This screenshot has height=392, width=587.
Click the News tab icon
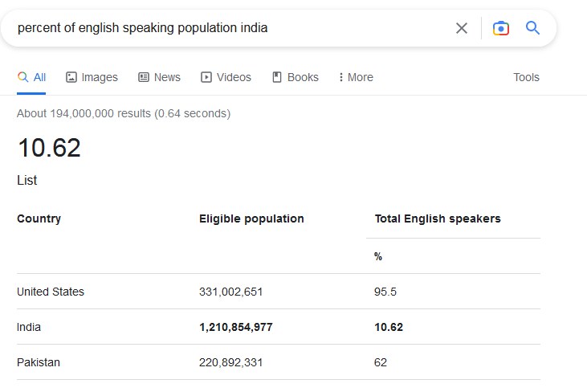click(144, 77)
